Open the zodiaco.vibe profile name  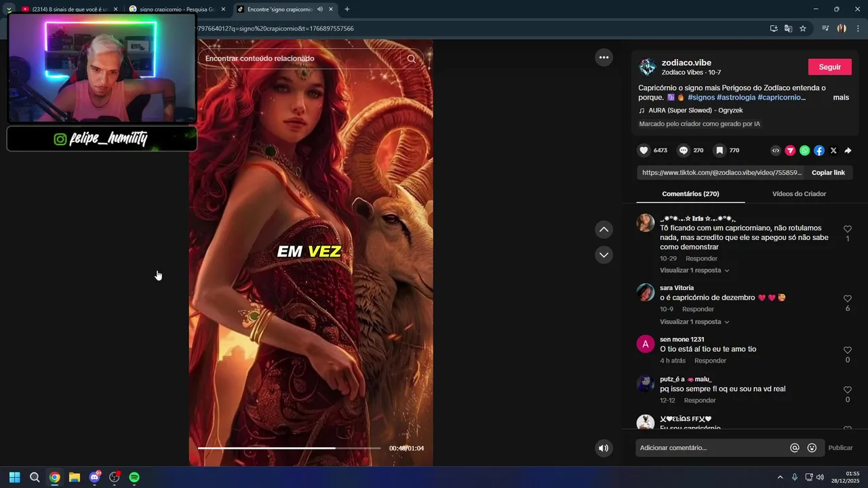pyautogui.click(x=686, y=63)
